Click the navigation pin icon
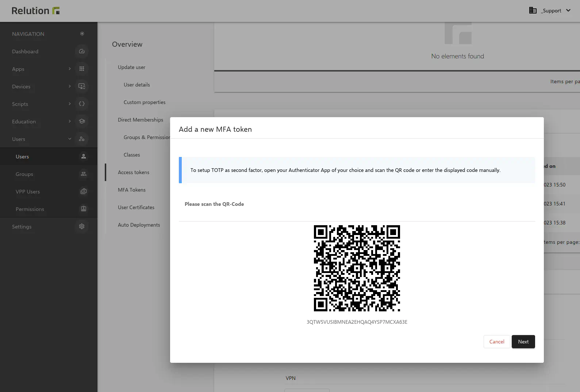Viewport: 580px width, 392px height. click(x=82, y=34)
